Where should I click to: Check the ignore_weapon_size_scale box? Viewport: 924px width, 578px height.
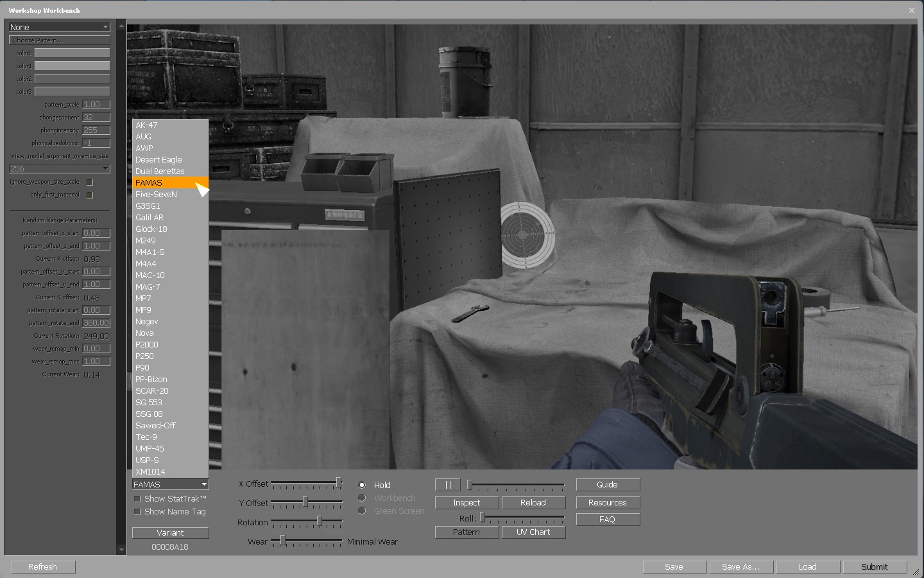click(x=90, y=182)
